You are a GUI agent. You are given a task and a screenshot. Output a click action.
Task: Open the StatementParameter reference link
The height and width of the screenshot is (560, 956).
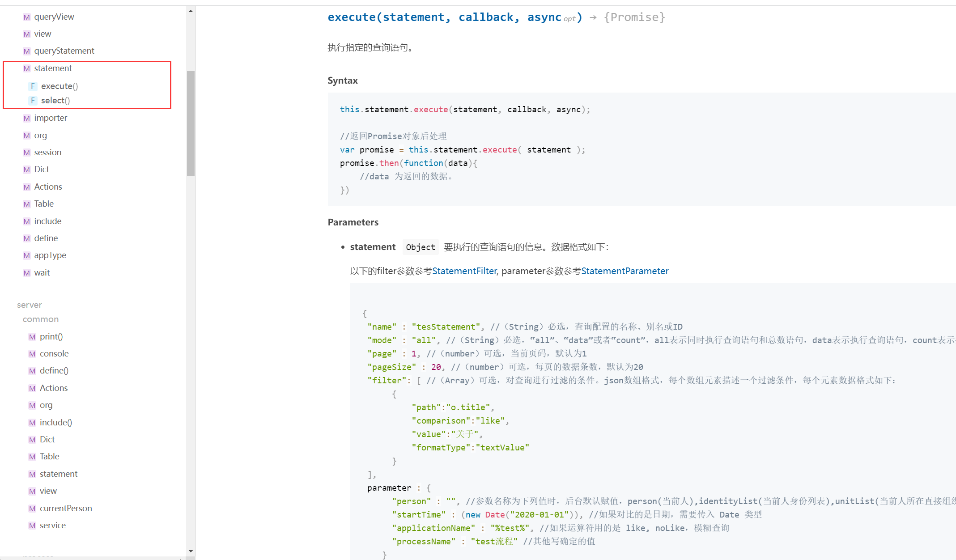pos(625,271)
